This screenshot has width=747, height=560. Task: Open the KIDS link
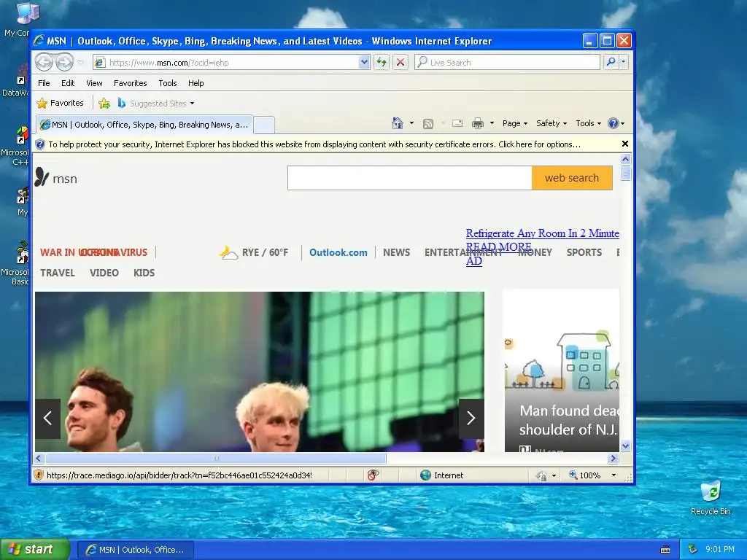click(144, 273)
